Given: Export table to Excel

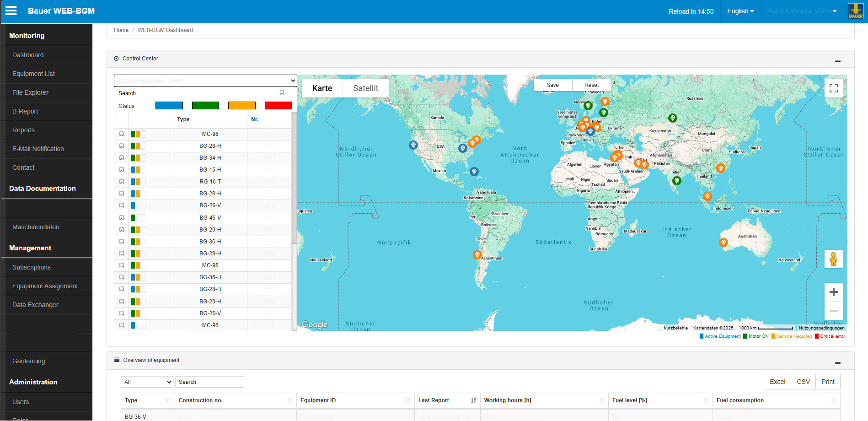Looking at the screenshot, I should click(777, 382).
